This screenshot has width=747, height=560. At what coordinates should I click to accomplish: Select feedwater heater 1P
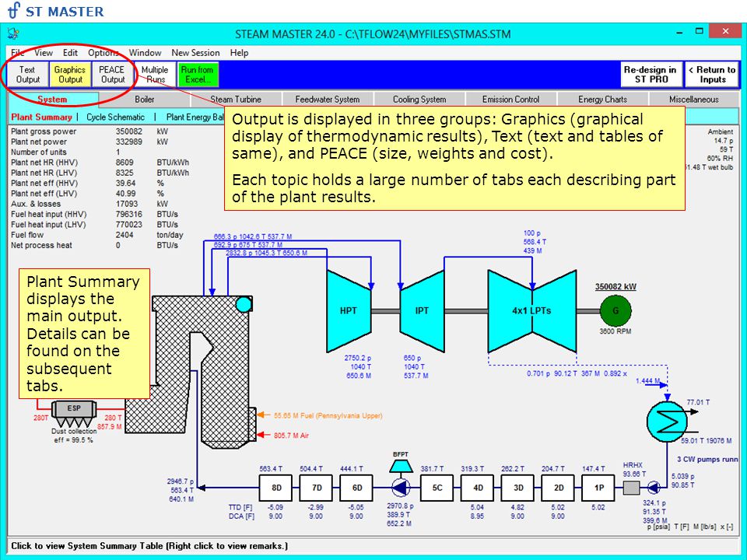[x=599, y=488]
